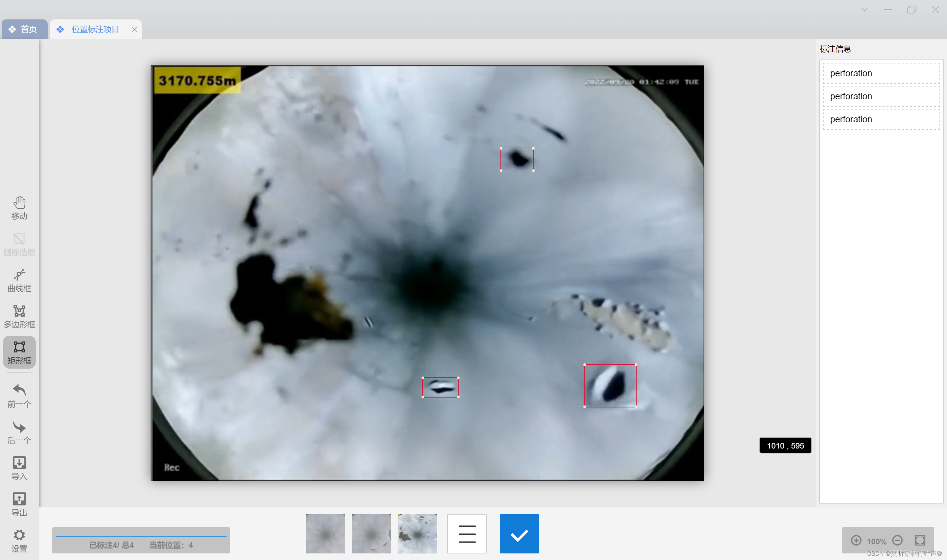This screenshot has height=560, width=947.
Task: Click the bottom-center perforation bounding box
Action: (x=440, y=387)
